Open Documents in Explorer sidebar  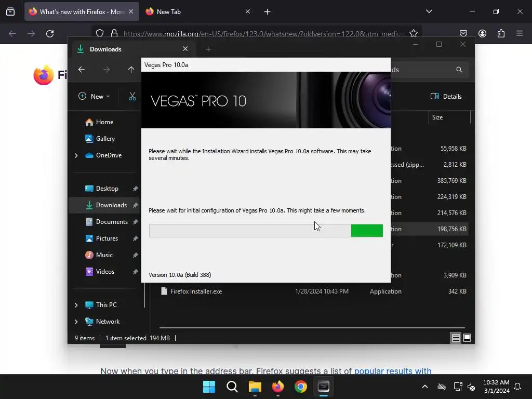click(112, 222)
